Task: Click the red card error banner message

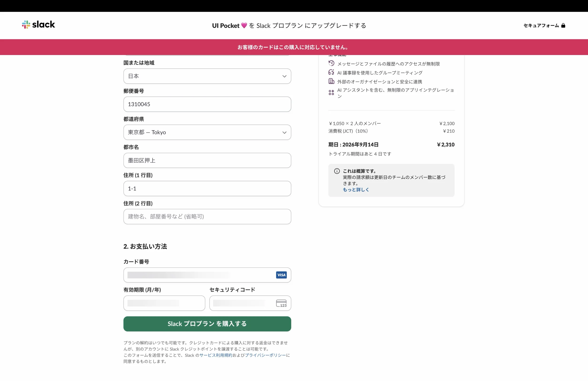Action: coord(294,47)
